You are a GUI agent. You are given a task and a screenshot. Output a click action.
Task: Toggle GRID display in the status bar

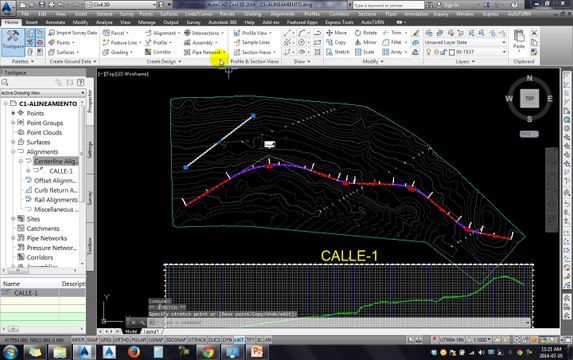click(x=106, y=340)
